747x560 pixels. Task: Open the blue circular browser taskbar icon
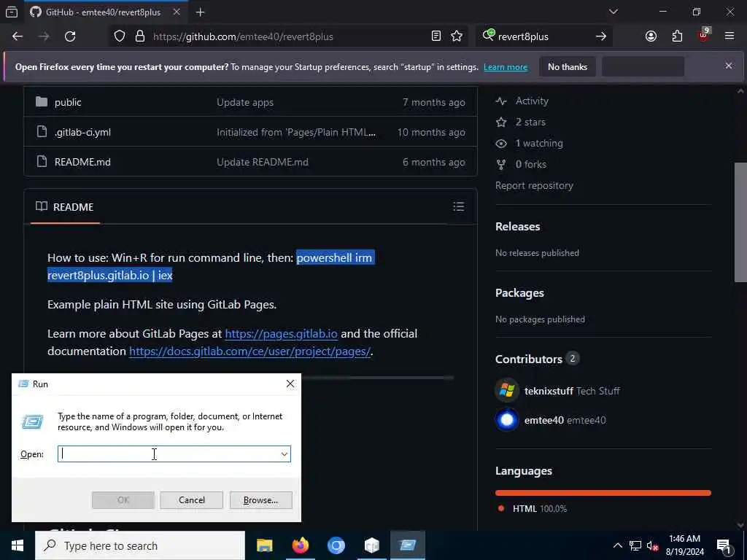click(336, 545)
